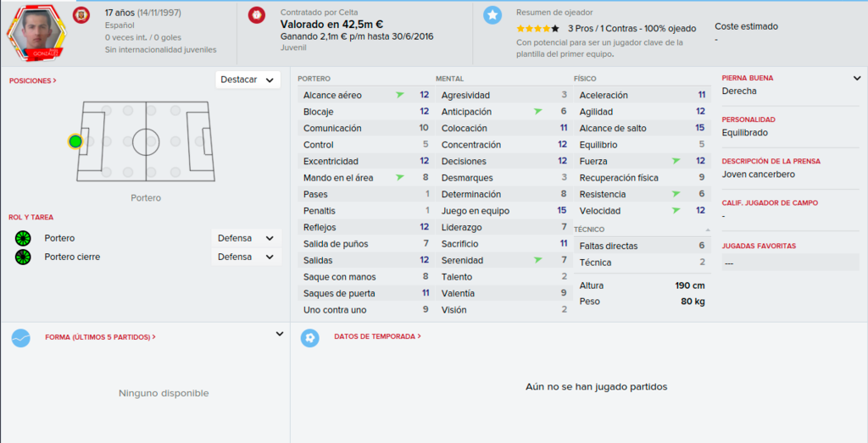
Task: Click the four-star scout rating
Action: tap(537, 28)
